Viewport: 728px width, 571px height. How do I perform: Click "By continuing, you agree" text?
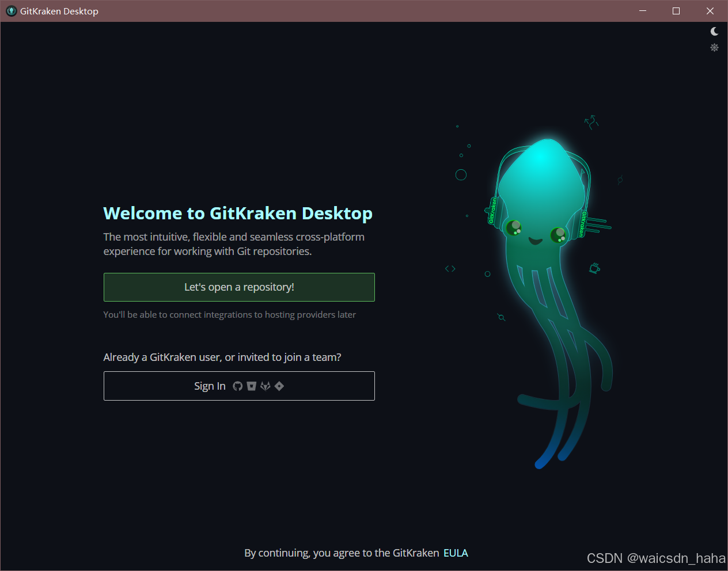pyautogui.click(x=342, y=553)
